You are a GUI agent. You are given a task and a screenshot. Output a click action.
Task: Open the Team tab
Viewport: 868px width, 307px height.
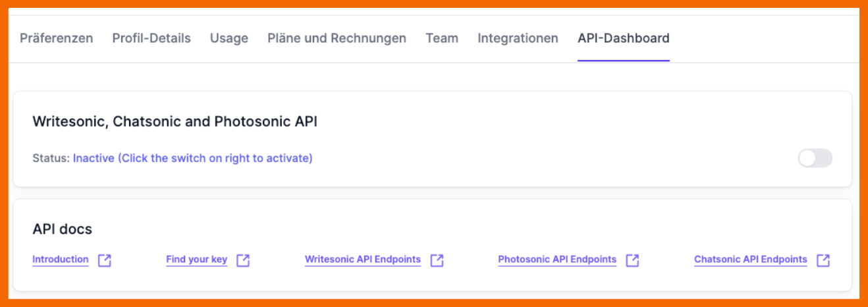point(442,38)
